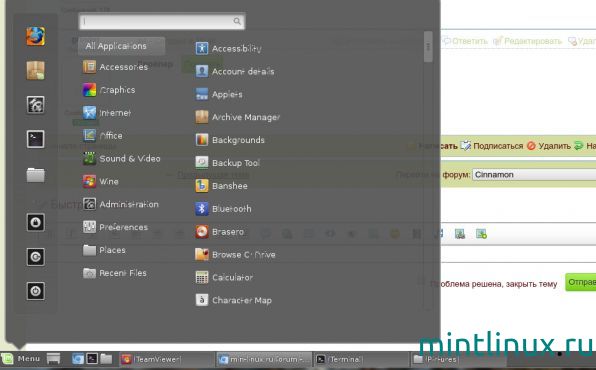The height and width of the screenshot is (370, 596).
Task: Launch Firefox from the favorites sidebar
Action: pos(35,37)
